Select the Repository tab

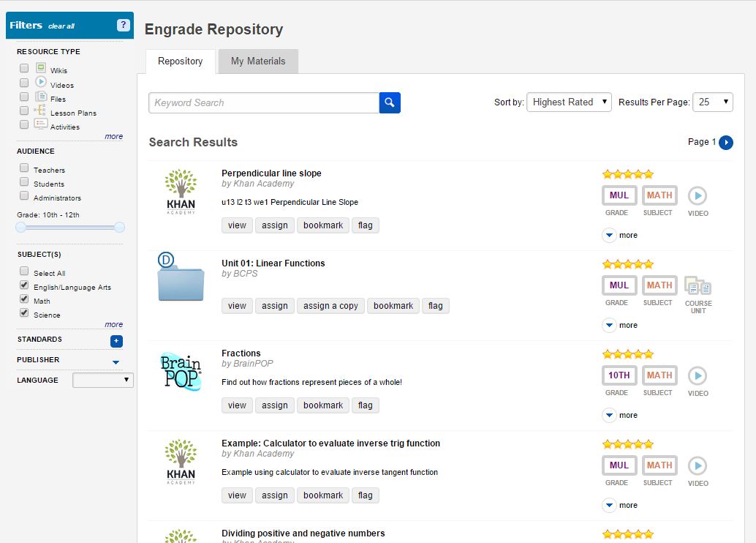tap(180, 61)
